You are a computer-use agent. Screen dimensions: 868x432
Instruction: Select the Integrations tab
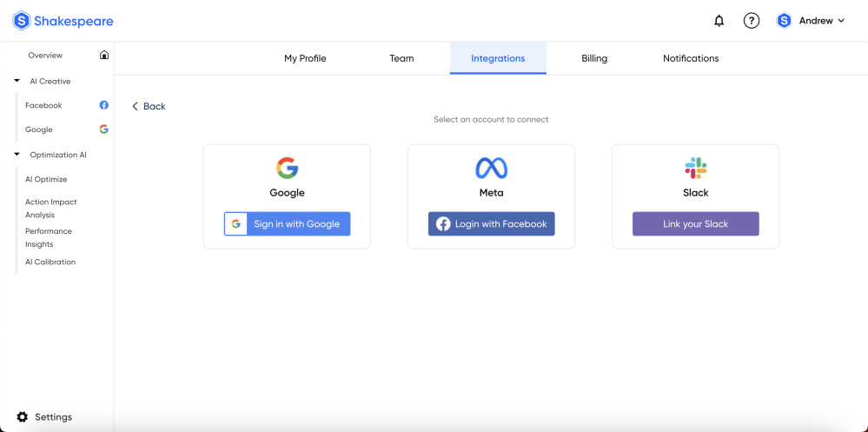(x=498, y=58)
